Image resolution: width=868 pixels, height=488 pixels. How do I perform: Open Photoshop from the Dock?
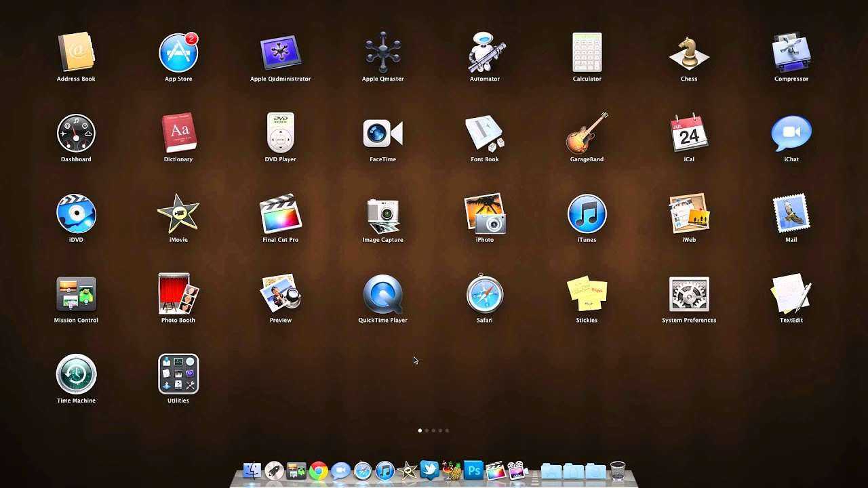click(x=473, y=470)
